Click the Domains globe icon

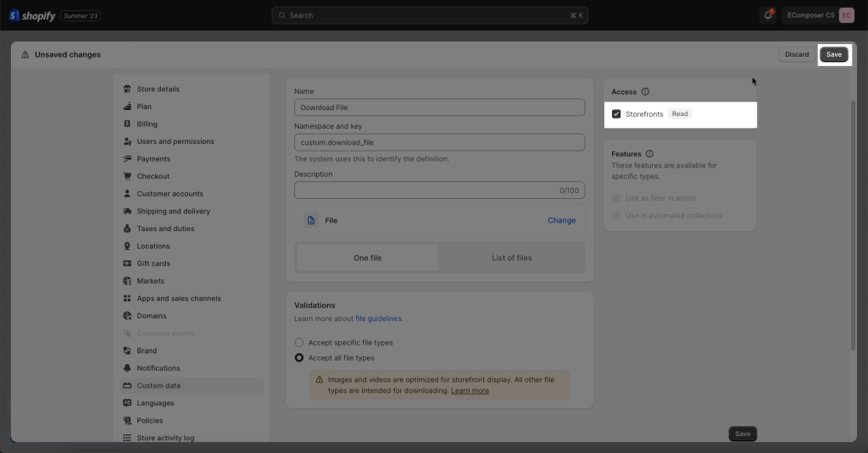click(127, 316)
